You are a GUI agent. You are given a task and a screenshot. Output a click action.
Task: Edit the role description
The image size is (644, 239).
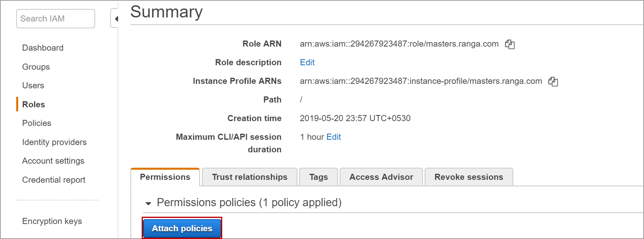(307, 62)
